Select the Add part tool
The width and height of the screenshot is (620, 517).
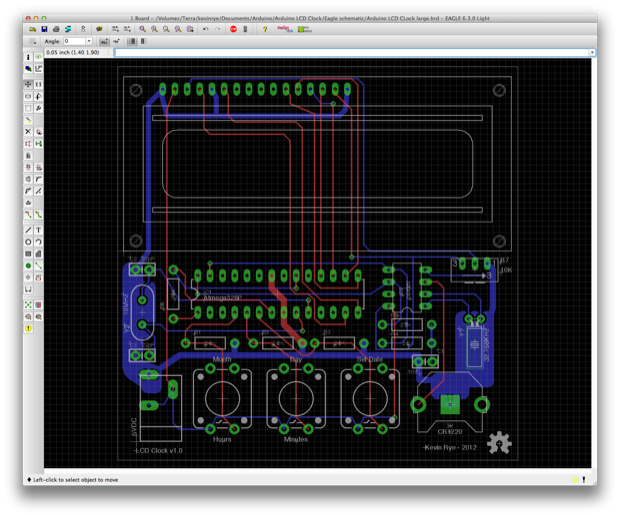click(38, 132)
